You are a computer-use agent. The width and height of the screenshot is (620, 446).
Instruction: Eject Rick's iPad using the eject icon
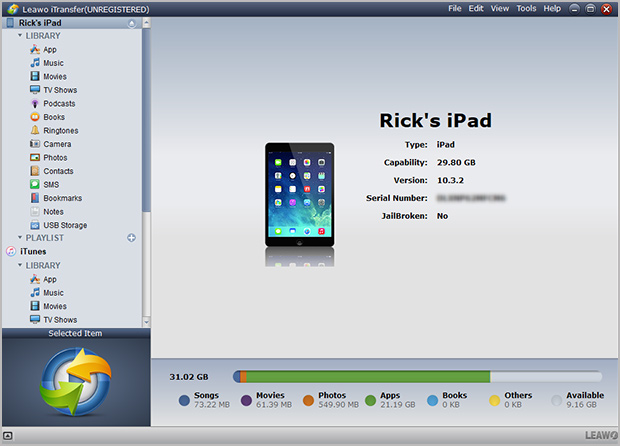tap(132, 23)
